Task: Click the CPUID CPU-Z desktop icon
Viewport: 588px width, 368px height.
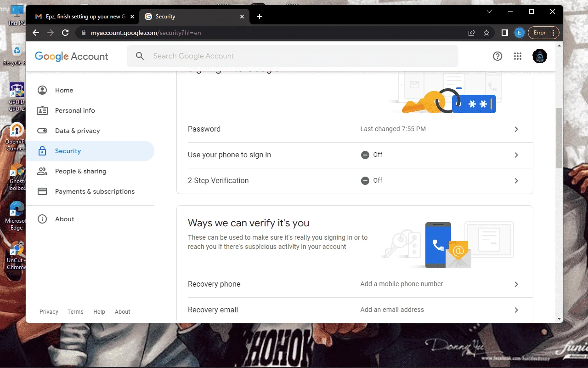Action: click(16, 97)
